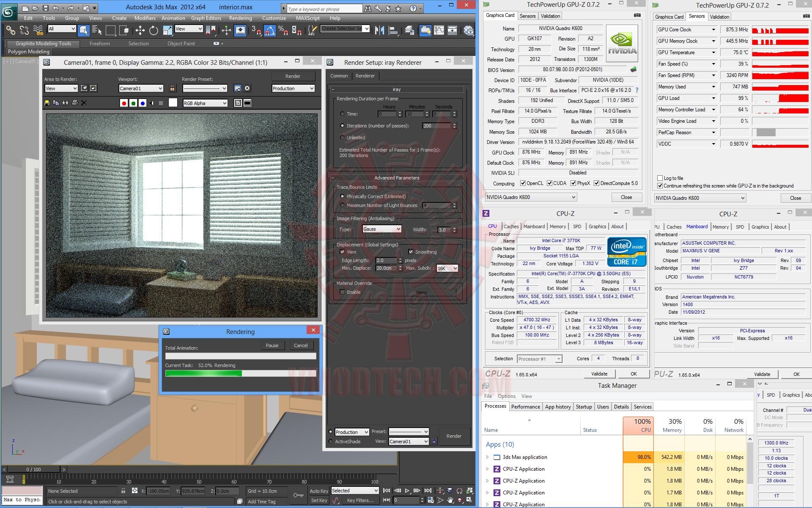
Task: Enable the Material Override checkbox
Action: tap(342, 292)
